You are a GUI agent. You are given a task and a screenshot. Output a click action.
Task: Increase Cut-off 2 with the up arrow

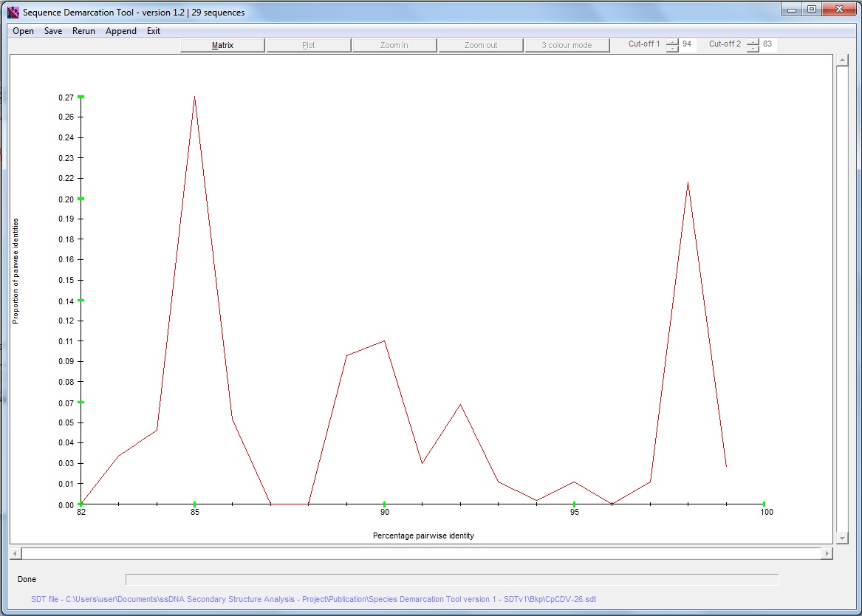point(753,41)
